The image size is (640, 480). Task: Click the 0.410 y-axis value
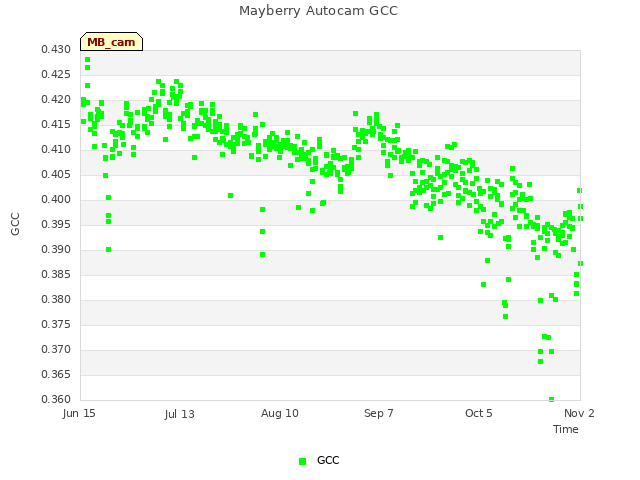(56, 150)
